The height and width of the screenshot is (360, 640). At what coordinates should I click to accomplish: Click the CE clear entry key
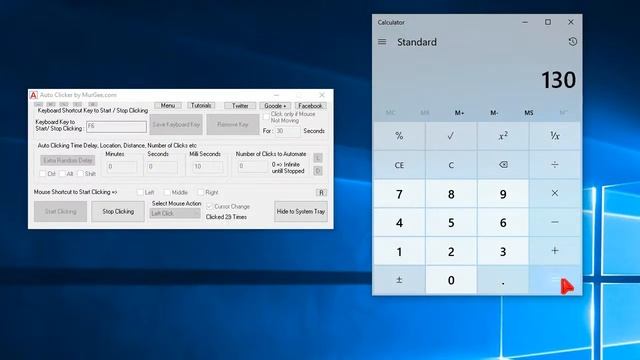tap(399, 165)
